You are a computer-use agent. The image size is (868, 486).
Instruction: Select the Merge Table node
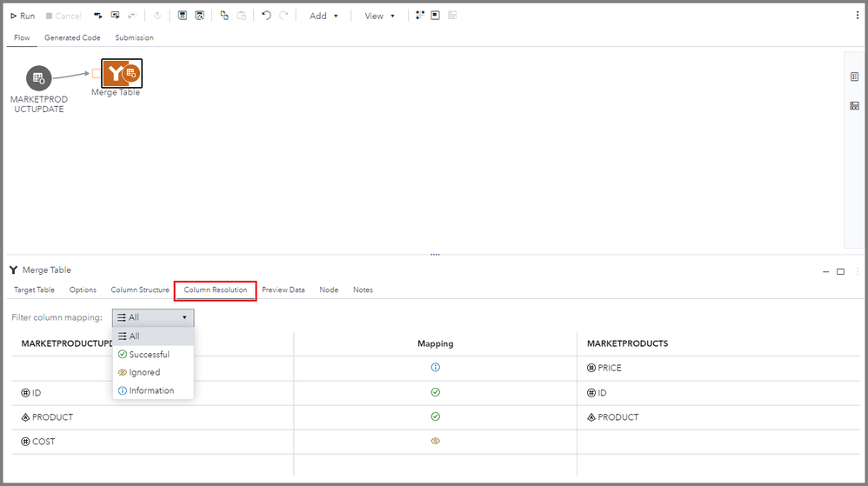coord(122,73)
